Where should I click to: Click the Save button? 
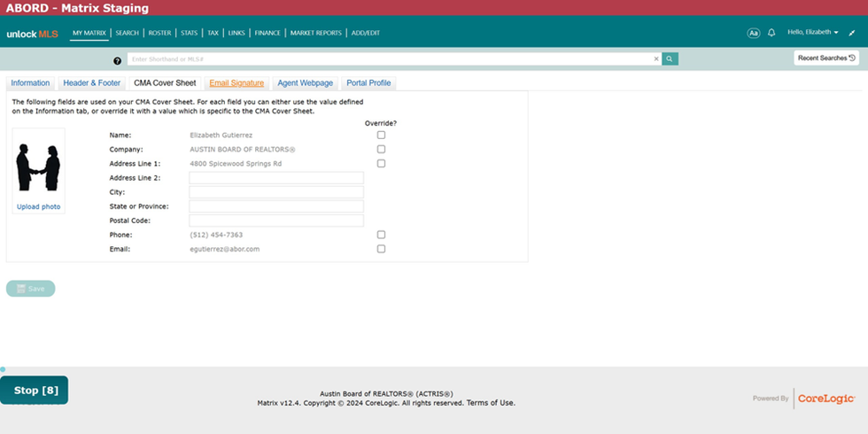(30, 289)
